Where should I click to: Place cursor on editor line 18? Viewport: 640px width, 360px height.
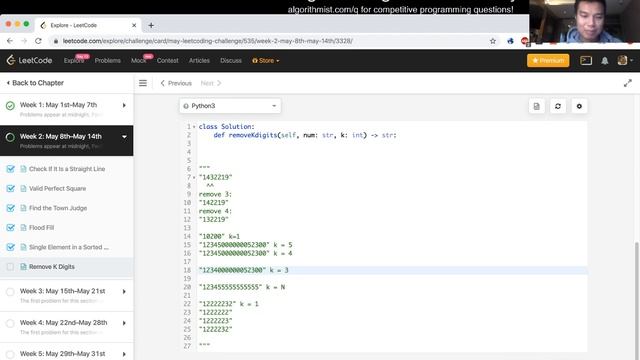coord(392,270)
